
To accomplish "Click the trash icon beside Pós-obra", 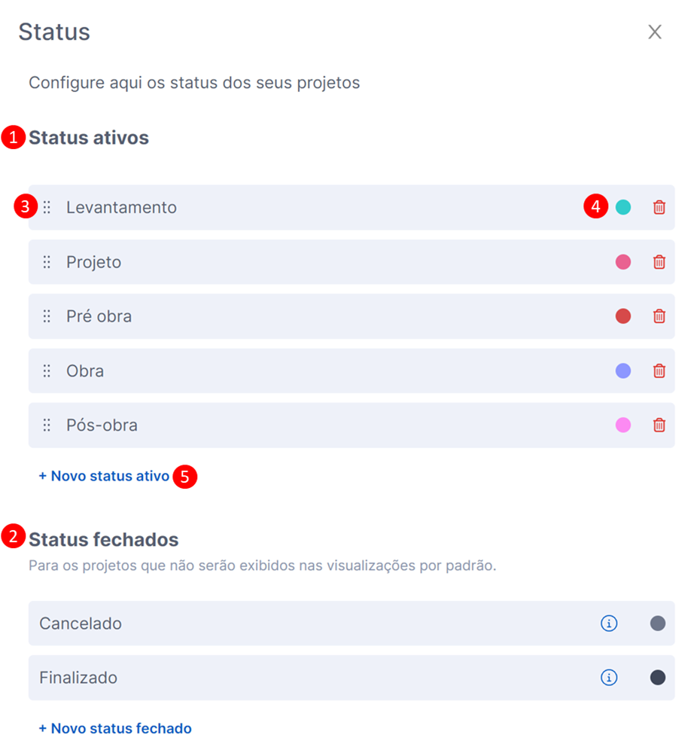I will click(659, 425).
